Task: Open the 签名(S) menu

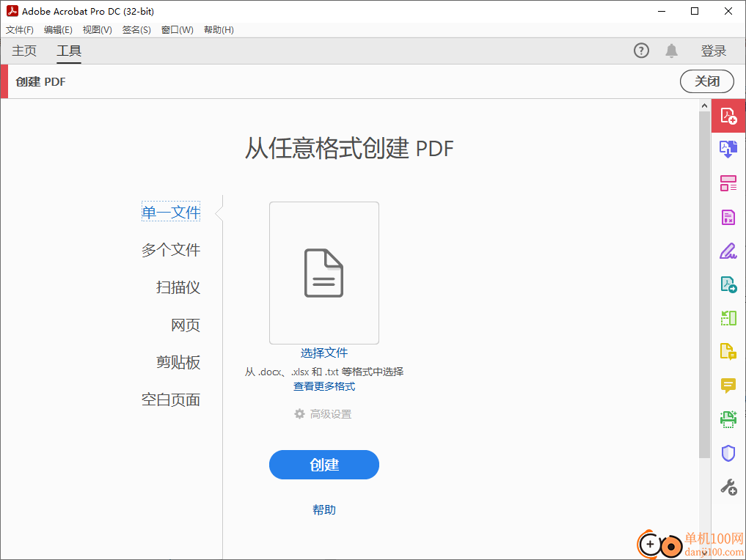Action: click(x=136, y=30)
